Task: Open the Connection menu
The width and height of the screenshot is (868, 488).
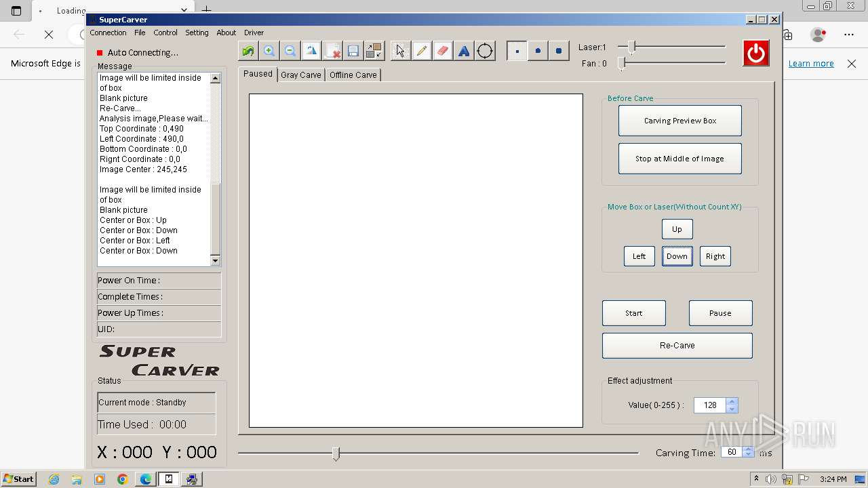Action: point(108,33)
